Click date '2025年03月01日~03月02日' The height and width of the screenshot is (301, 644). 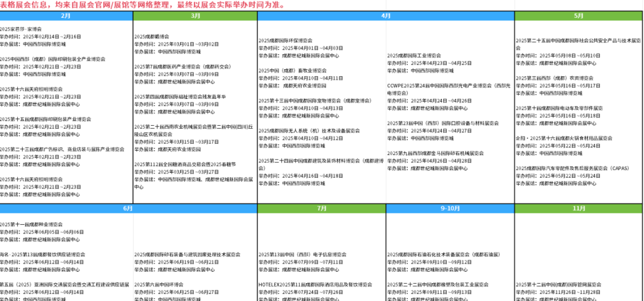(188, 44)
